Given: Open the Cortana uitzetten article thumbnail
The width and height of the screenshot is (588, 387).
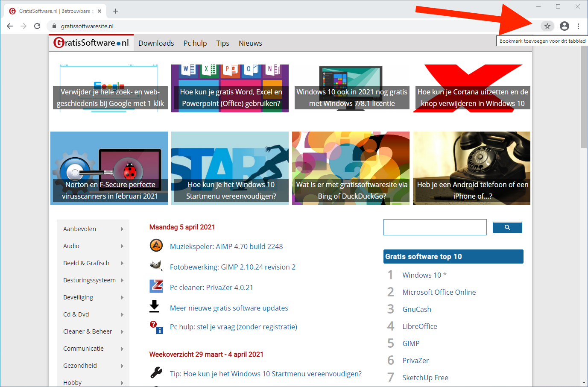Looking at the screenshot, I should pos(472,89).
